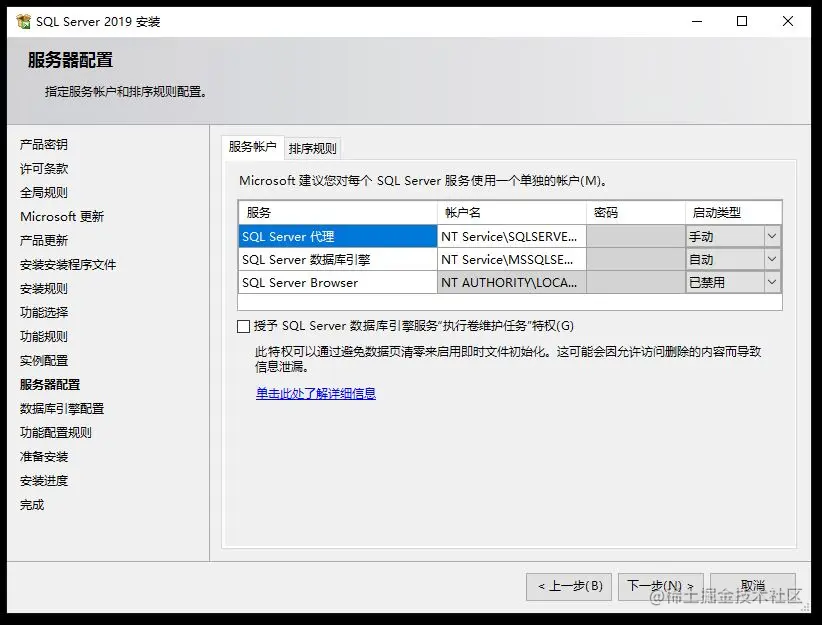Image resolution: width=822 pixels, height=625 pixels.
Task: Select 功能规则 step in sidebar
Action: click(44, 337)
